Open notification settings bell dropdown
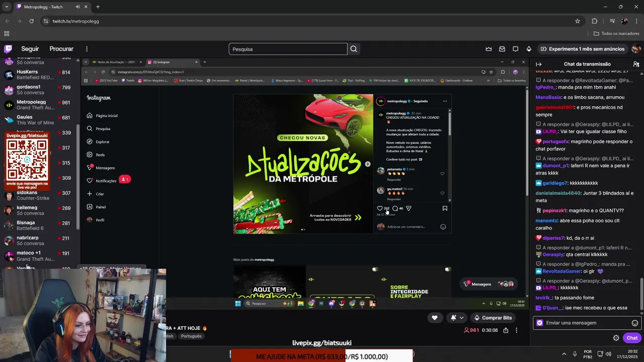Screen dimensions: 644x362 click(x=457, y=318)
